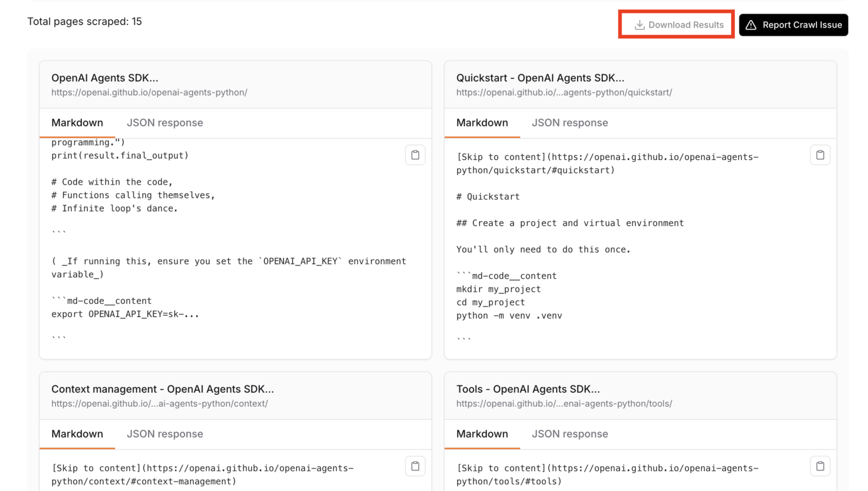Select Markdown on the OpenAI Agents SDK card
Image resolution: width=868 pixels, height=491 pixels.
tap(77, 123)
